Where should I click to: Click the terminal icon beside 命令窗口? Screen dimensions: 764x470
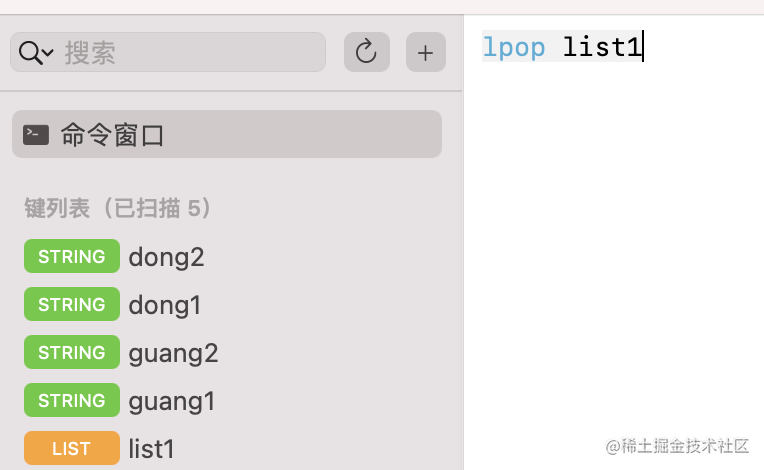[36, 134]
